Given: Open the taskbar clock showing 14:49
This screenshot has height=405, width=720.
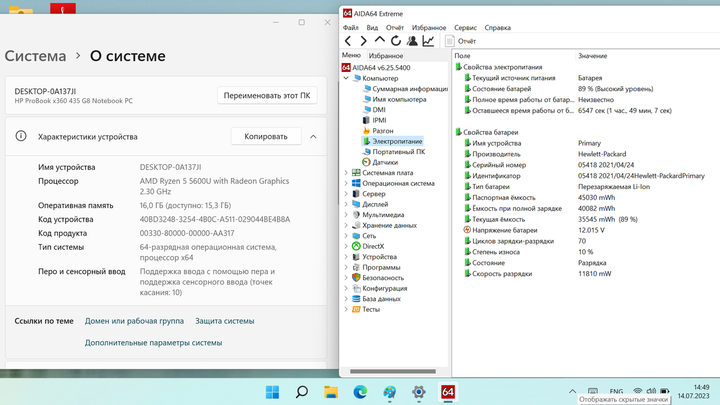Looking at the screenshot, I should coord(693,392).
